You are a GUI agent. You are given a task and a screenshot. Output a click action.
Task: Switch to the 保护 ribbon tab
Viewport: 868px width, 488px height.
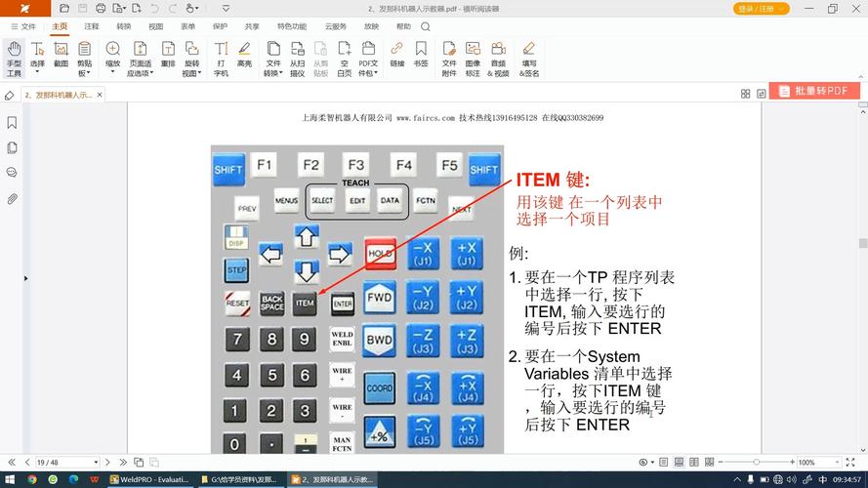[220, 26]
